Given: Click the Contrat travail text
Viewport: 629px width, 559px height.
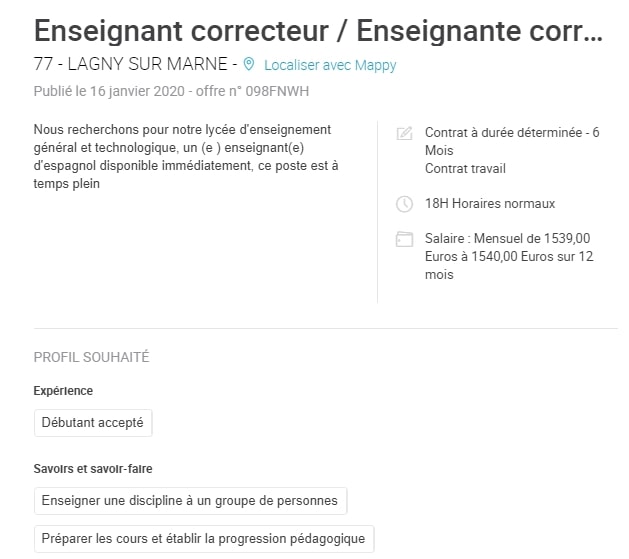Looking at the screenshot, I should 466,168.
